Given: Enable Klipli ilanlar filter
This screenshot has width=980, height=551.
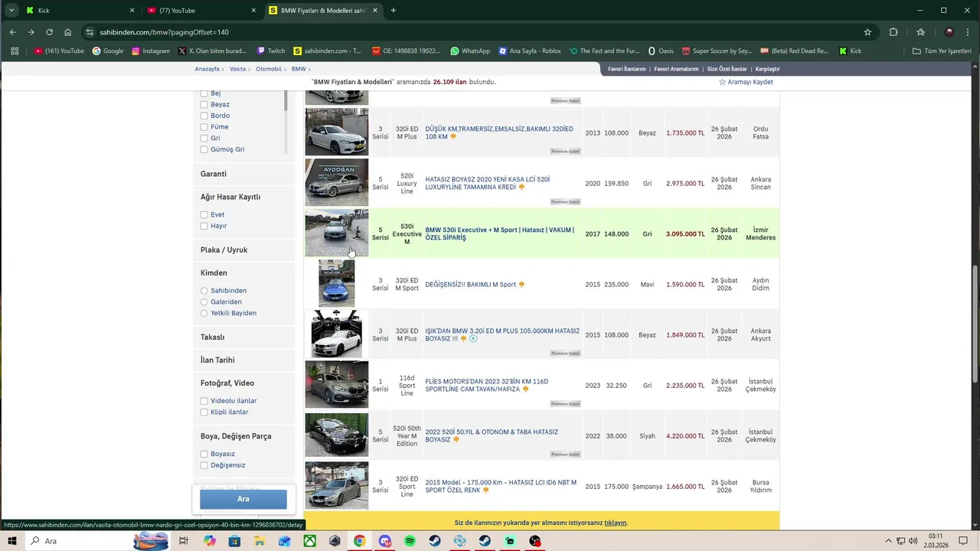Looking at the screenshot, I should coord(204,412).
